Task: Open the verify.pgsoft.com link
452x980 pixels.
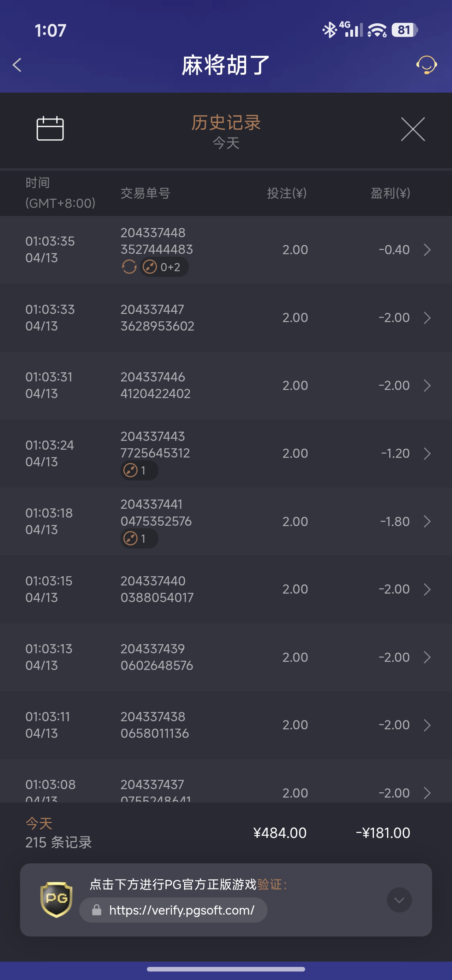Action: [182, 910]
